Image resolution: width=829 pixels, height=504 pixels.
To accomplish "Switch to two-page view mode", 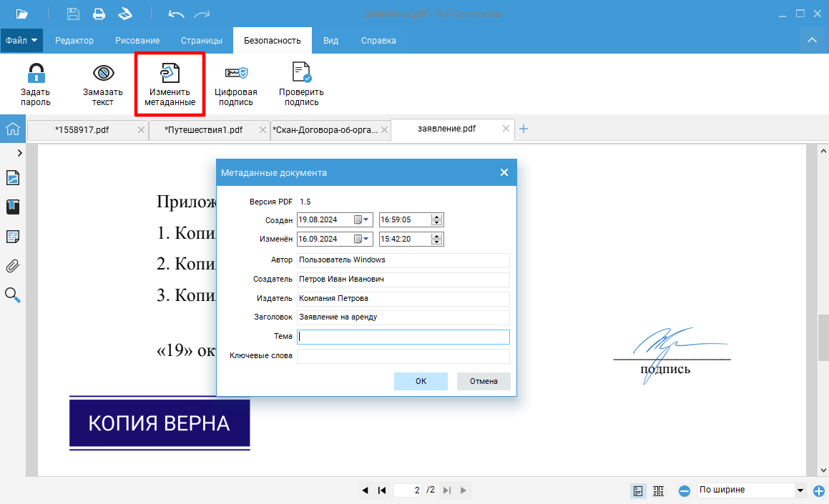I will (x=658, y=491).
